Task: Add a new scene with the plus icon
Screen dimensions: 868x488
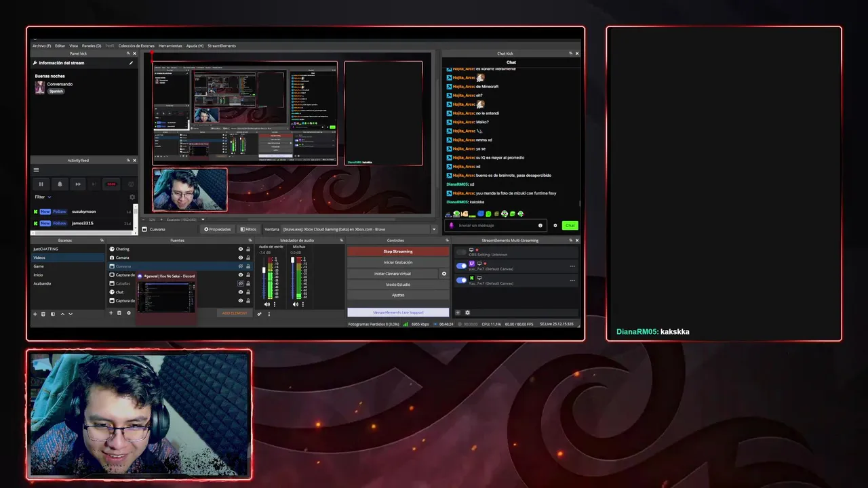Action: [x=35, y=314]
